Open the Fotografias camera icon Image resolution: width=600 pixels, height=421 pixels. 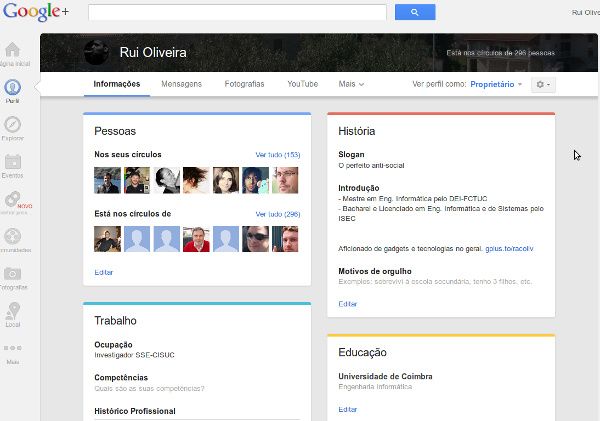point(13,274)
